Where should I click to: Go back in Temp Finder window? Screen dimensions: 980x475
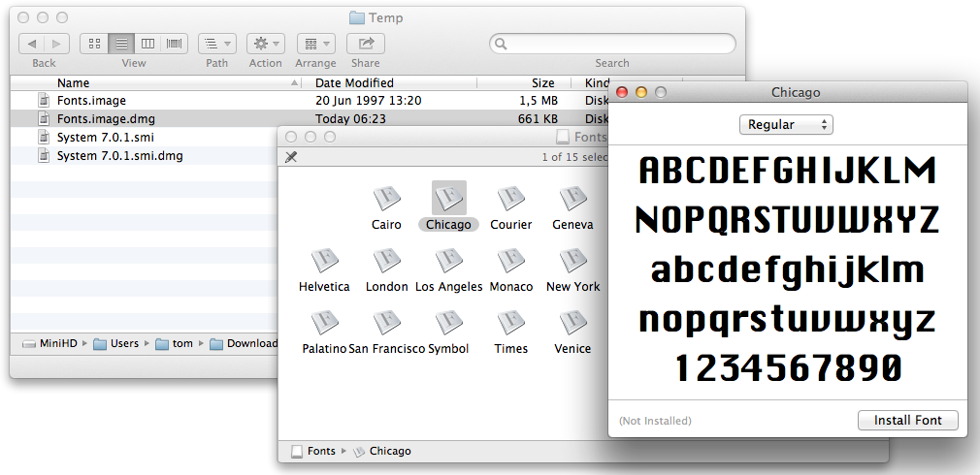click(x=32, y=44)
